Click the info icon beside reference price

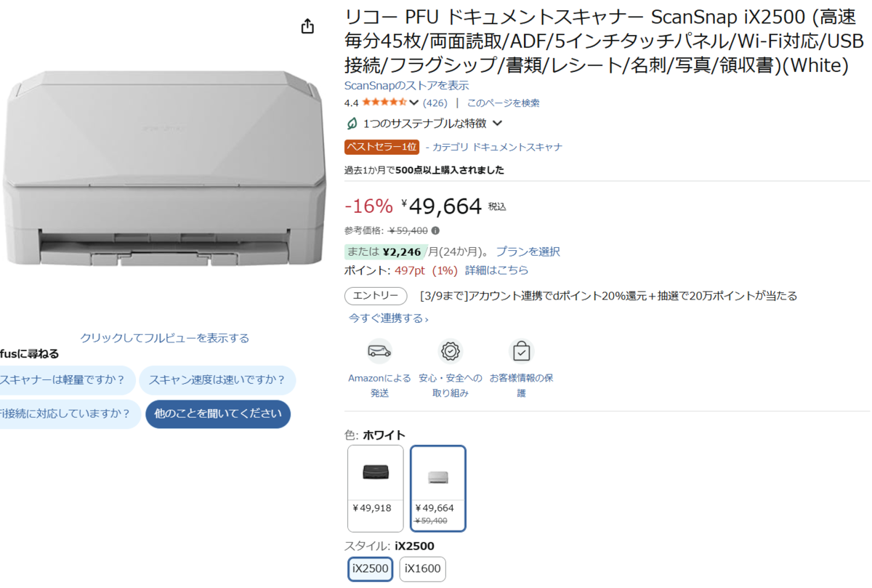435,230
